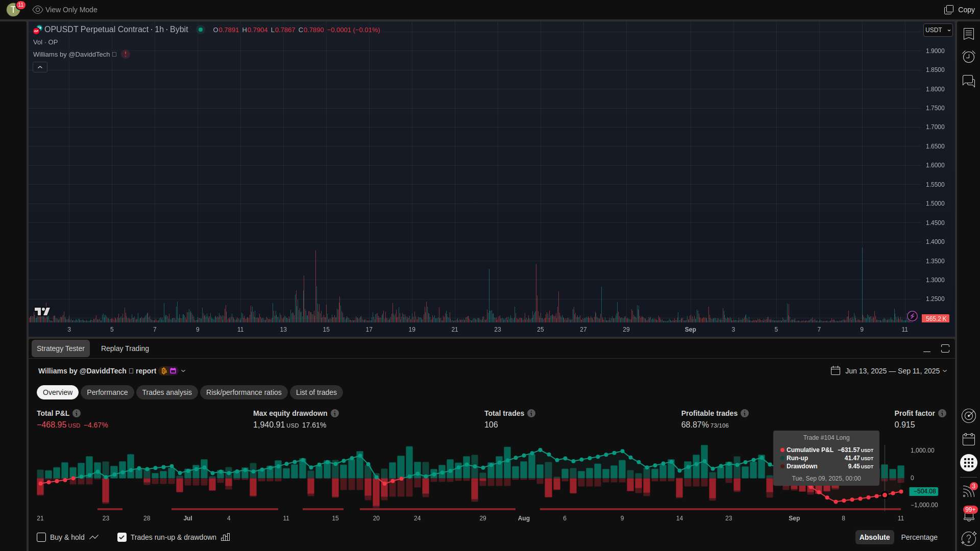Click the T user avatar

pos(13,9)
